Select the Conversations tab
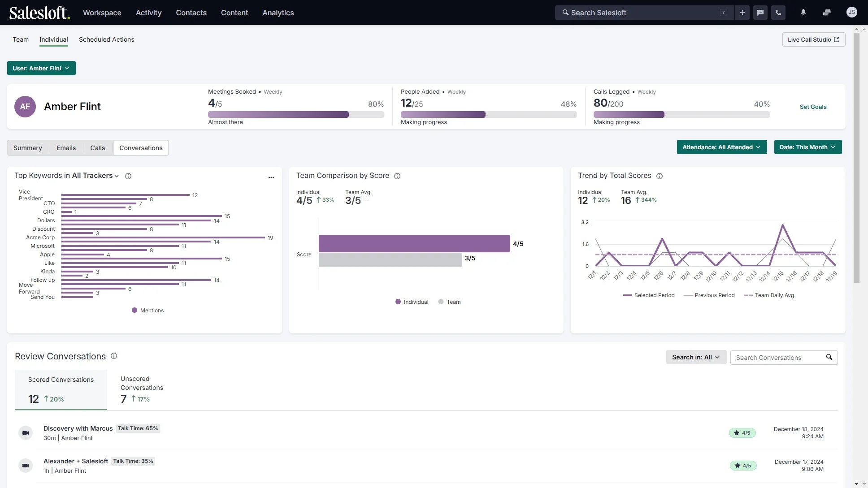Image resolution: width=868 pixels, height=488 pixels. 141,148
